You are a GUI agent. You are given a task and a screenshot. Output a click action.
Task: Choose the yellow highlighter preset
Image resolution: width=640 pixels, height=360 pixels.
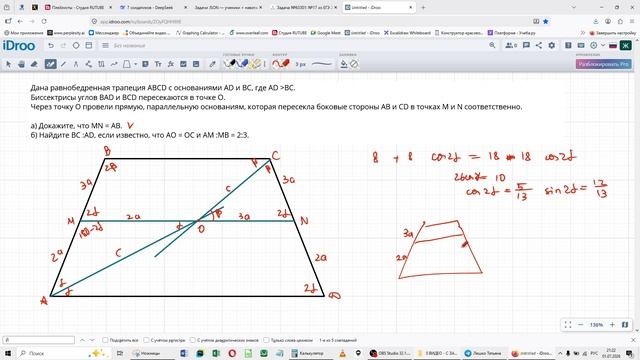[256, 64]
